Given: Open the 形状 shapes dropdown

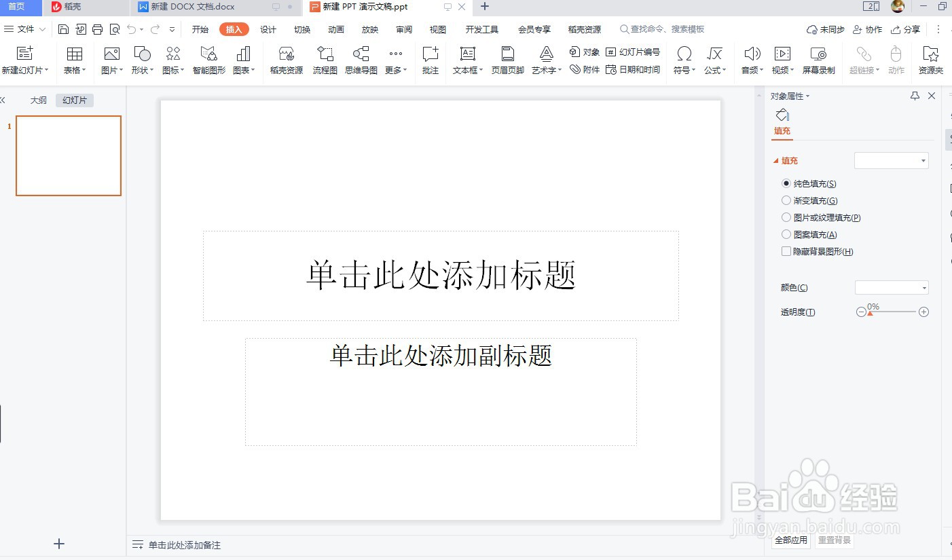Looking at the screenshot, I should pos(141,60).
